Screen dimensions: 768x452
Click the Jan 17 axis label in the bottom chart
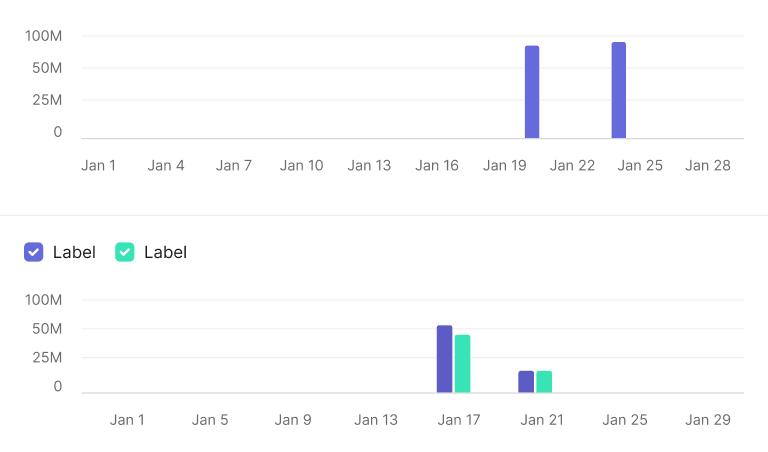tap(459, 420)
